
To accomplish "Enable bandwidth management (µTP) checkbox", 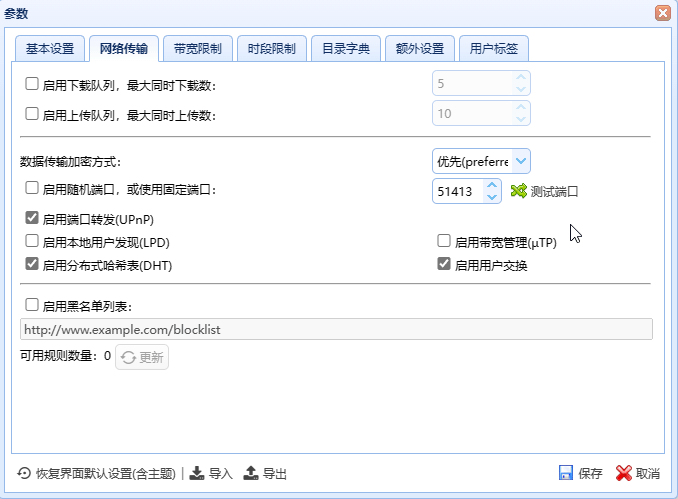I will tap(444, 241).
